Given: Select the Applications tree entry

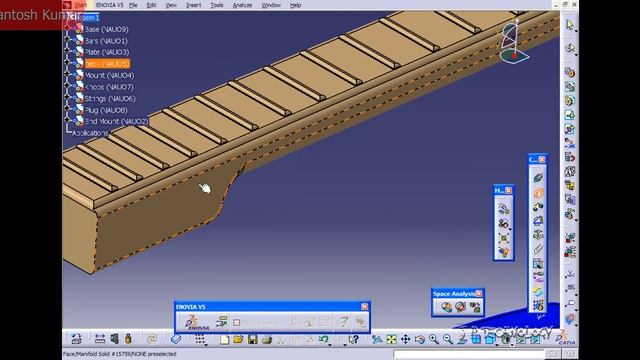Looking at the screenshot, I should (90, 133).
